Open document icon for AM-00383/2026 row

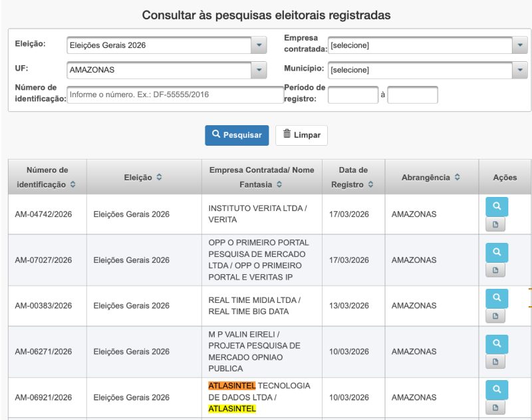495,316
